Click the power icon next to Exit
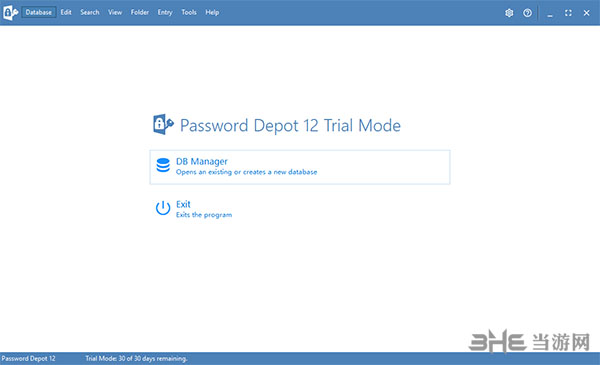The height and width of the screenshot is (365, 600). 163,208
